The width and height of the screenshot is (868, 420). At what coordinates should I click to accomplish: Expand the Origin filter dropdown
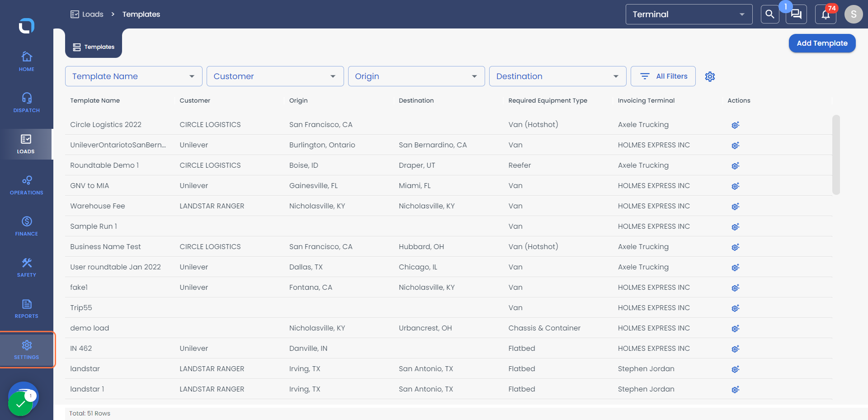[416, 76]
